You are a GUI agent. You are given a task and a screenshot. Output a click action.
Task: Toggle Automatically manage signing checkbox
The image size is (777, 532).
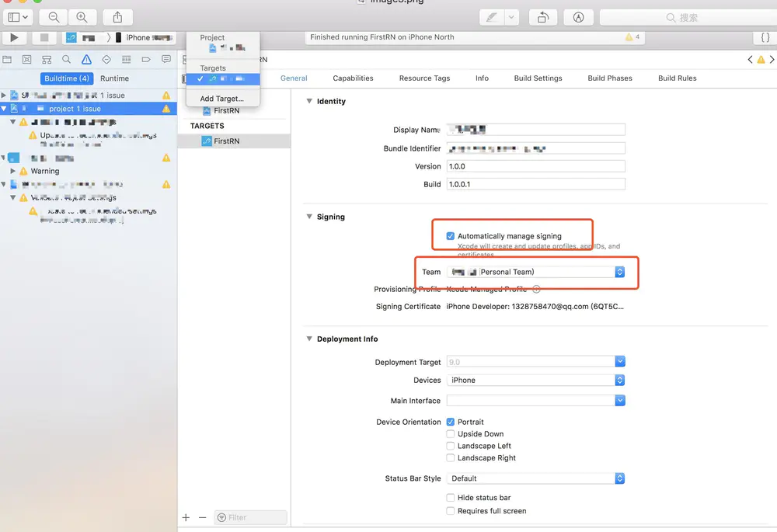coord(451,236)
